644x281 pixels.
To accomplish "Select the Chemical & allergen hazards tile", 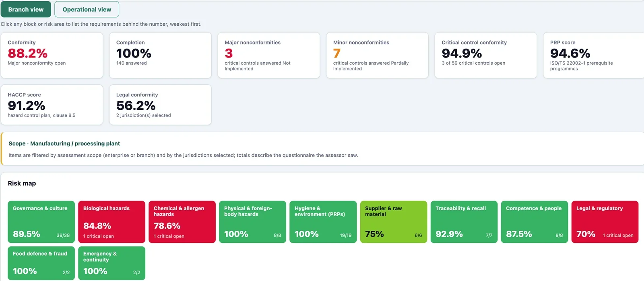I will pyautogui.click(x=182, y=222).
